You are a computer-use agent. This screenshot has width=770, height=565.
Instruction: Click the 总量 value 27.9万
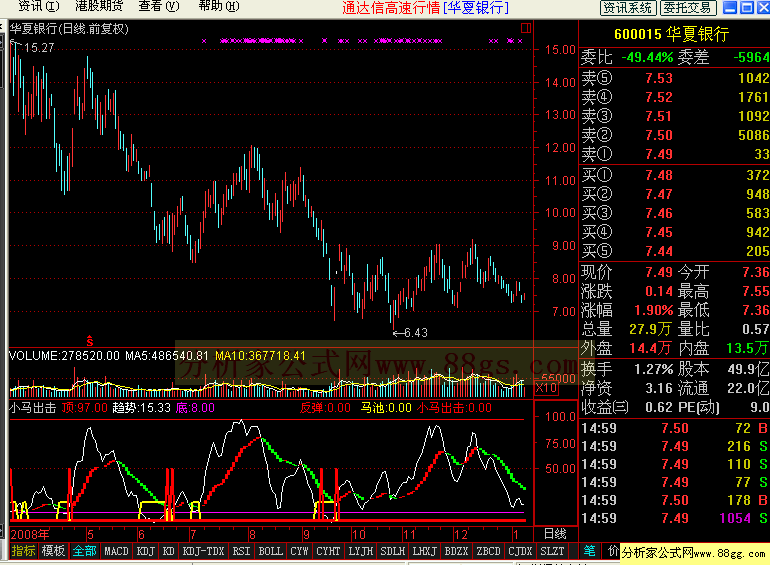[650, 329]
